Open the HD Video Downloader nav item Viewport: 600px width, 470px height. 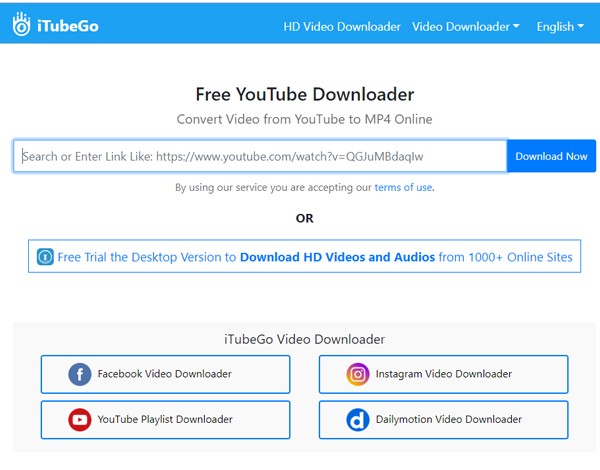(342, 27)
